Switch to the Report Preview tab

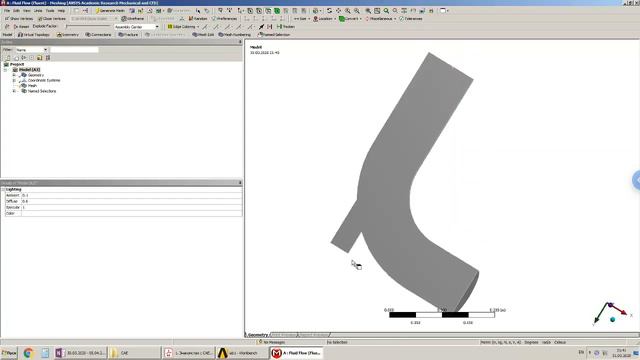pyautogui.click(x=314, y=335)
